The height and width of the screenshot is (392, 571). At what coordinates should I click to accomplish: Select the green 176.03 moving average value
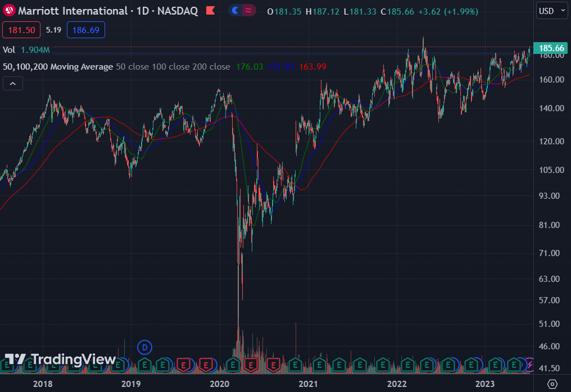[x=250, y=67]
